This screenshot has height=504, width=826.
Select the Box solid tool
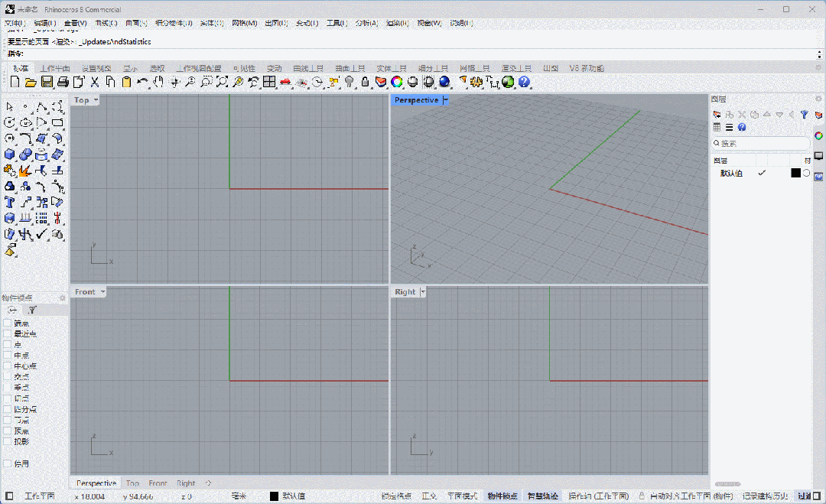[x=9, y=154]
